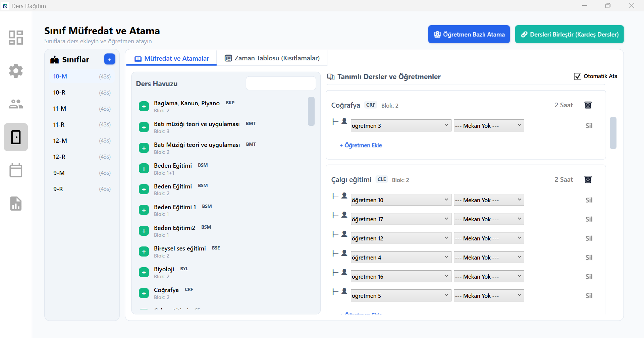Delete Çalgı eğitimi course with trash icon
The height and width of the screenshot is (338, 644).
pyautogui.click(x=588, y=179)
